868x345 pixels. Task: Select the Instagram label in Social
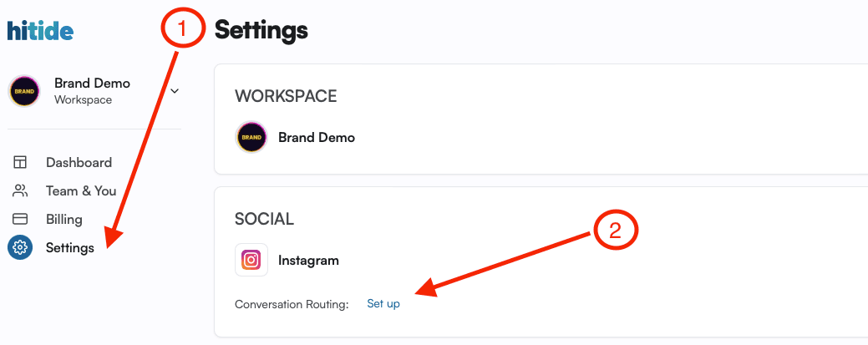[x=308, y=261]
